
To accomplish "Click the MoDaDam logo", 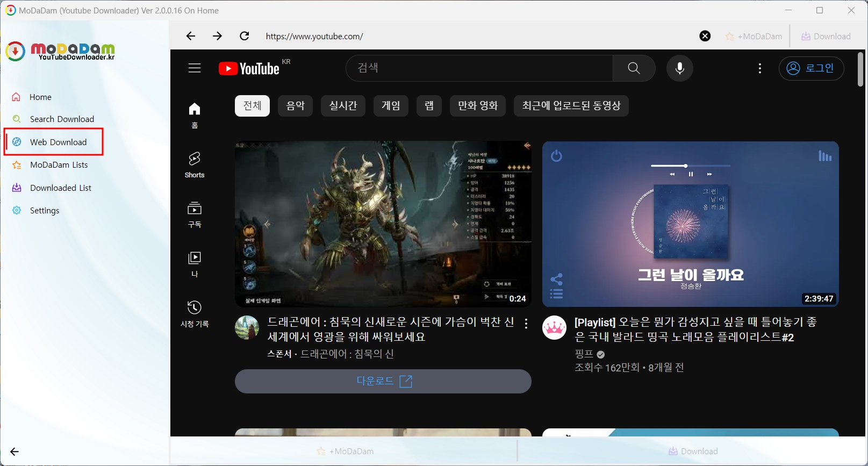I will pos(60,51).
